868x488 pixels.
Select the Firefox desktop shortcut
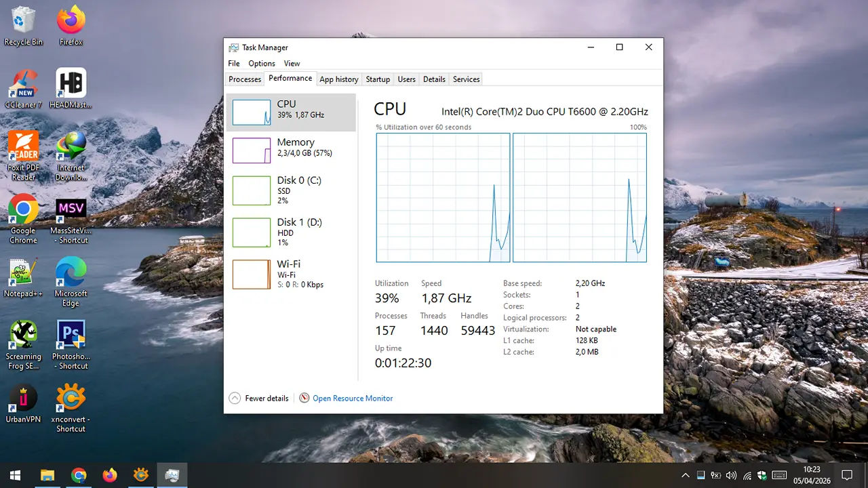(71, 26)
